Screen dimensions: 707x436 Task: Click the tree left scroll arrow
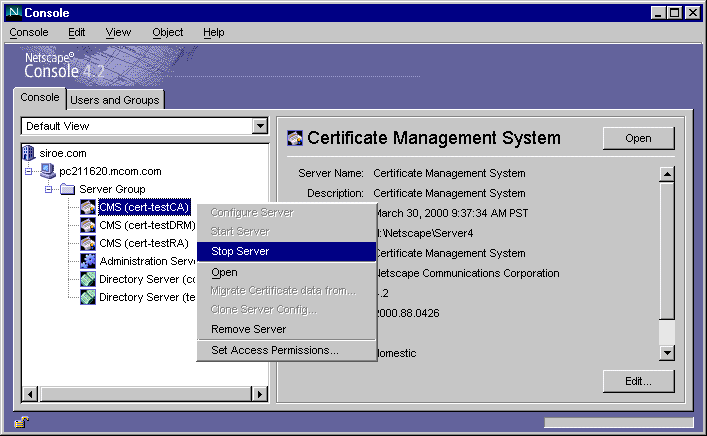pyautogui.click(x=30, y=394)
